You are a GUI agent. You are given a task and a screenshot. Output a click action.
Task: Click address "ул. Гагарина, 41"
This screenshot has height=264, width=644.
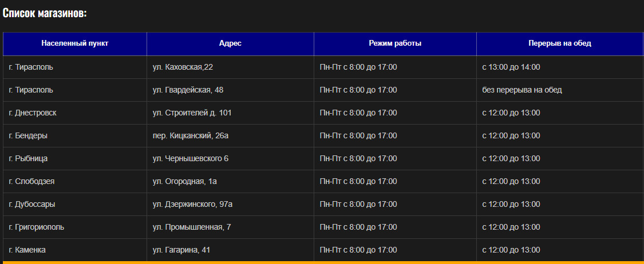pos(181,250)
